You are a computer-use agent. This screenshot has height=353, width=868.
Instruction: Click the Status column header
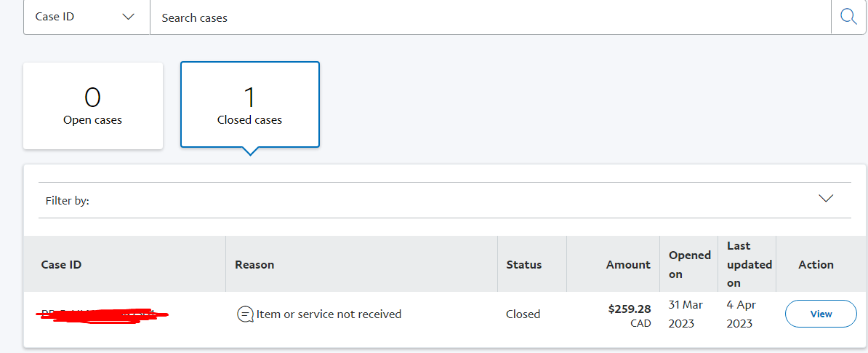(523, 265)
